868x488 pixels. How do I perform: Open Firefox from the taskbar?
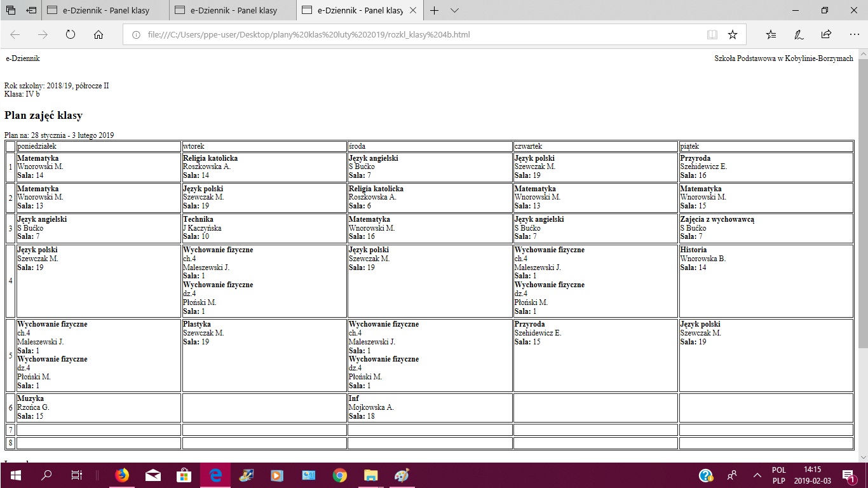pyautogui.click(x=122, y=475)
